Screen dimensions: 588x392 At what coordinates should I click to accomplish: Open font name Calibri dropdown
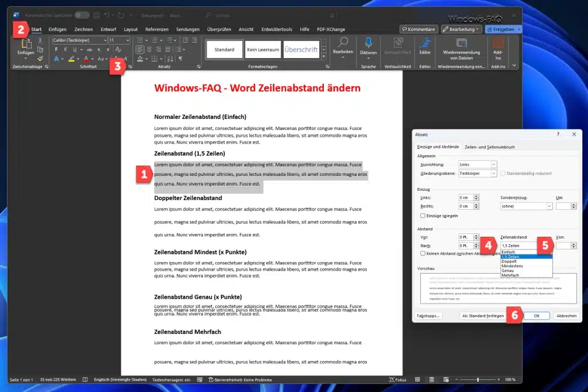click(x=105, y=40)
